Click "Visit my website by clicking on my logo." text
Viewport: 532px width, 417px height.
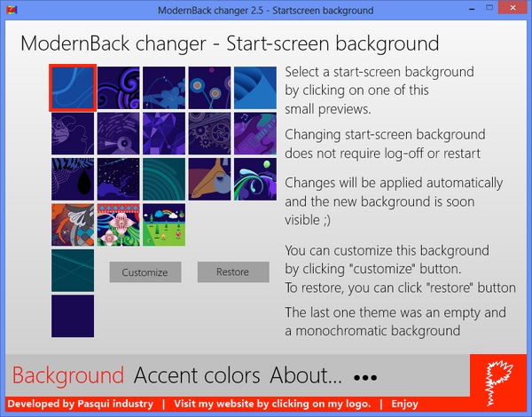pyautogui.click(x=272, y=404)
